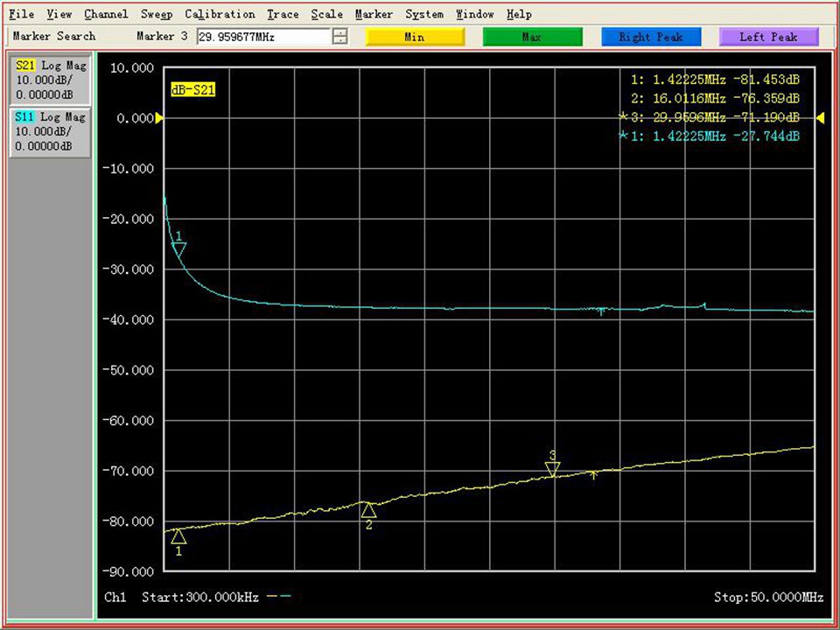This screenshot has height=630, width=840.
Task: Click the dB-S21 trace label tag
Action: 192,89
